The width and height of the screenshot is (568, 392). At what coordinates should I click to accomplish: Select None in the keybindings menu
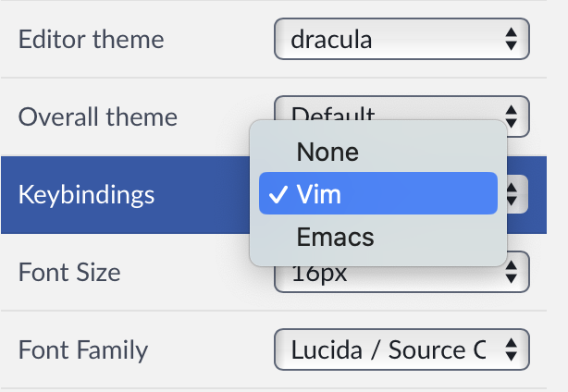point(327,151)
